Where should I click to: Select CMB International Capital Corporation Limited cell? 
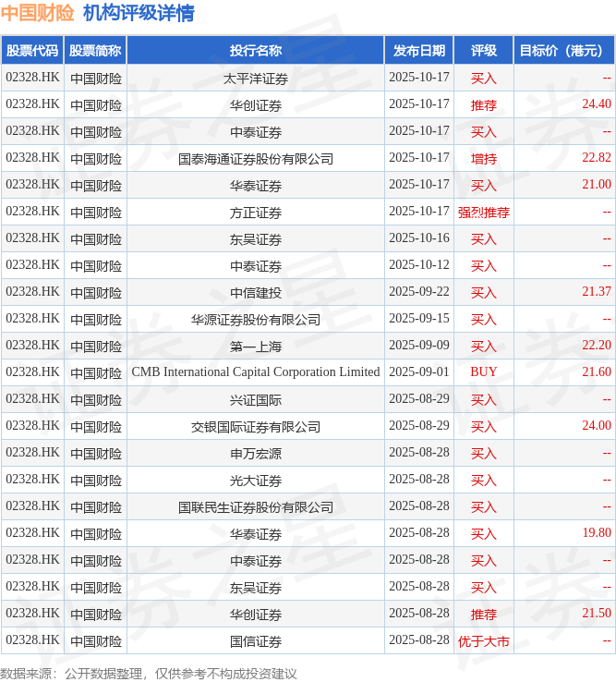[x=256, y=372]
